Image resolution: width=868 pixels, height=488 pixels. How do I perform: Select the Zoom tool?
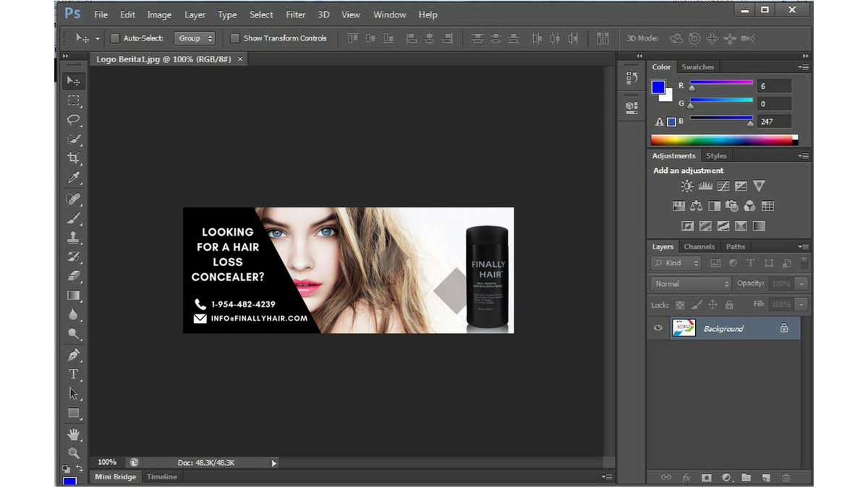[x=74, y=453]
